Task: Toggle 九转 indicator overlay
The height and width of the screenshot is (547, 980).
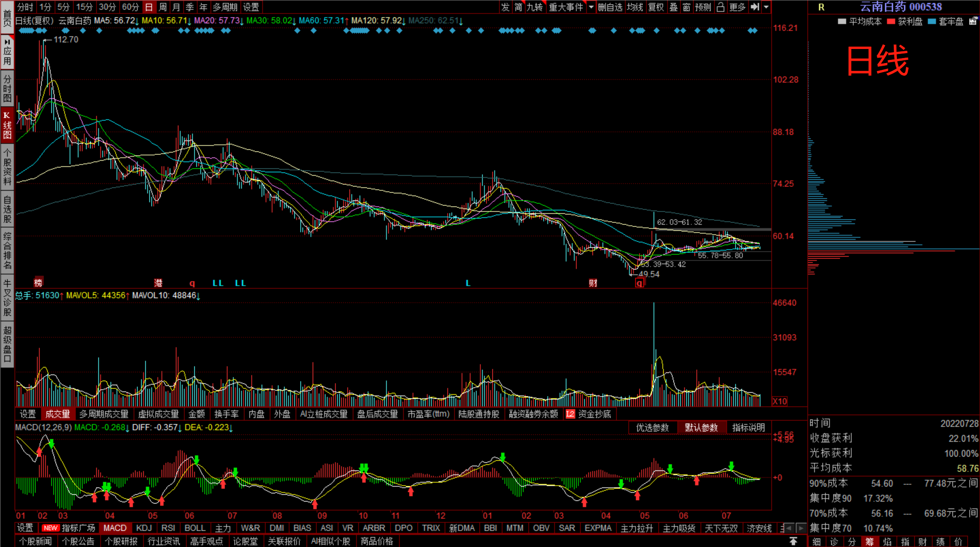Action: (x=535, y=7)
